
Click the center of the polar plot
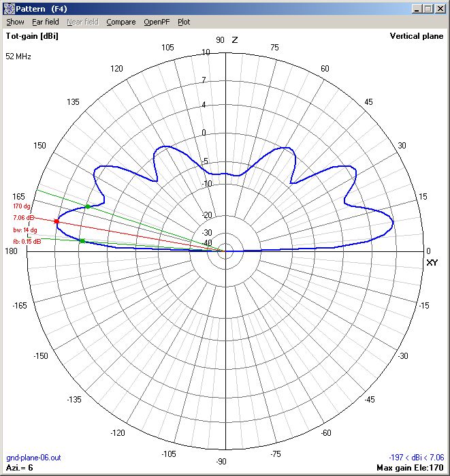(225, 251)
